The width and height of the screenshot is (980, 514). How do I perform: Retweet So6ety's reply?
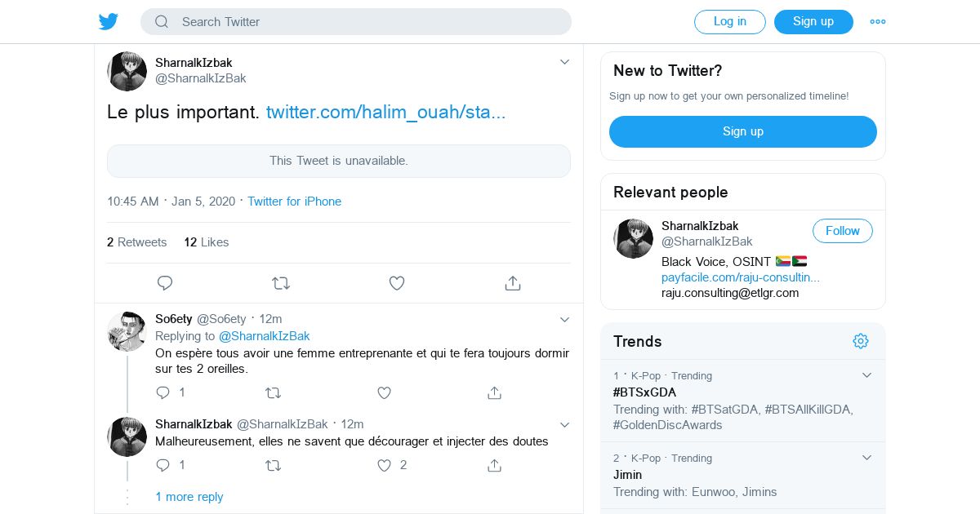(x=274, y=392)
